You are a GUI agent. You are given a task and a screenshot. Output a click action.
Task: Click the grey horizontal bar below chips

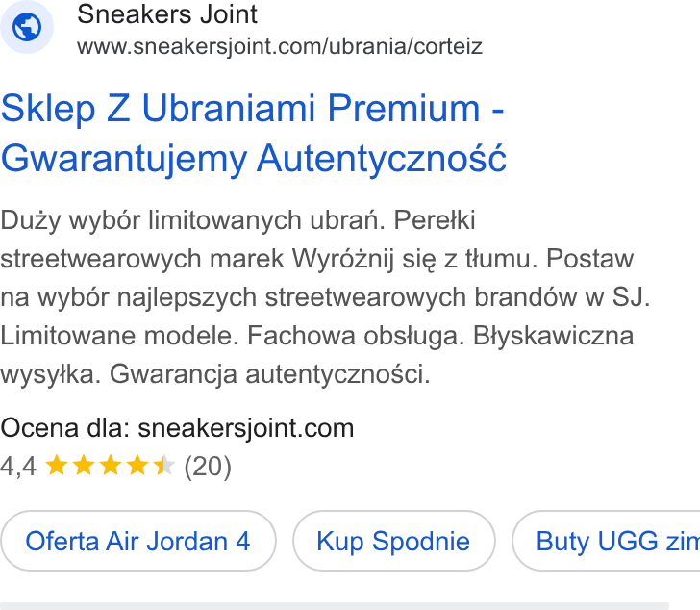coord(335,606)
